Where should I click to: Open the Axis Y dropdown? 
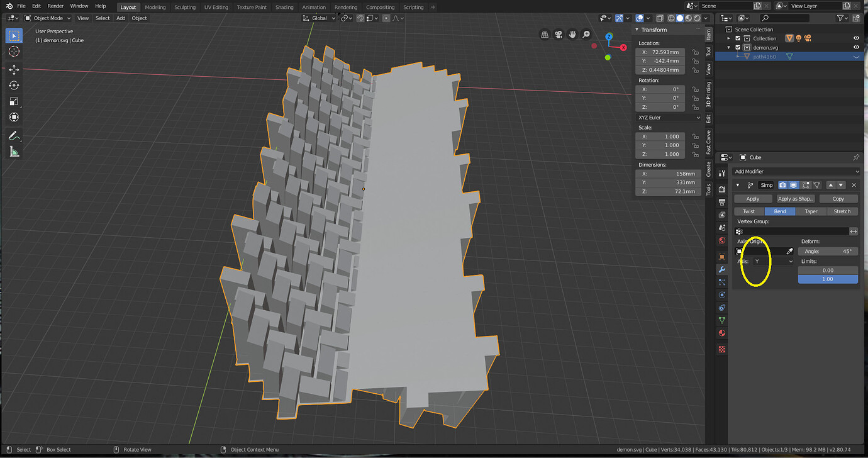(x=774, y=261)
